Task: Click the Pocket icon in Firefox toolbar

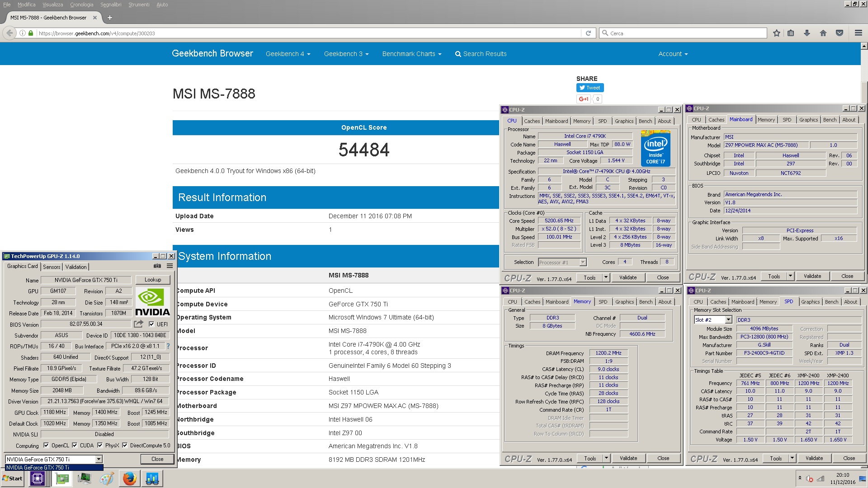Action: 840,33
